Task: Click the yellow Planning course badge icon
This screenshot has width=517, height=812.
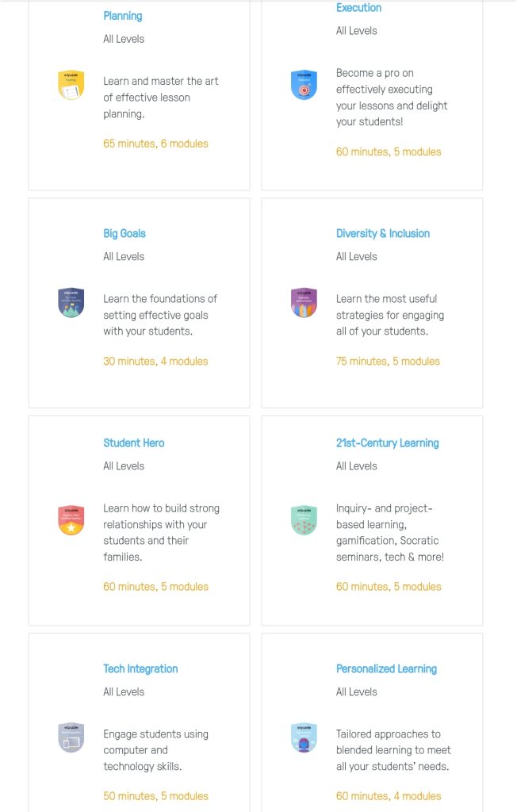Action: pyautogui.click(x=71, y=85)
